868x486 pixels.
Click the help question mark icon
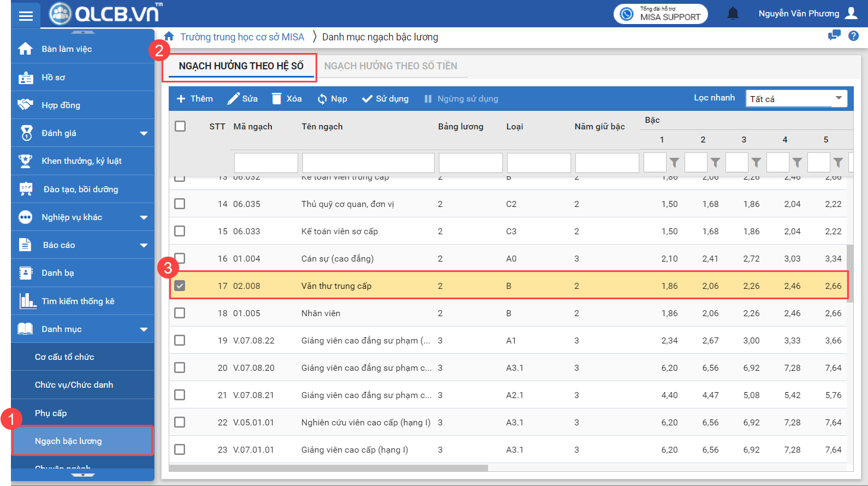pyautogui.click(x=853, y=36)
